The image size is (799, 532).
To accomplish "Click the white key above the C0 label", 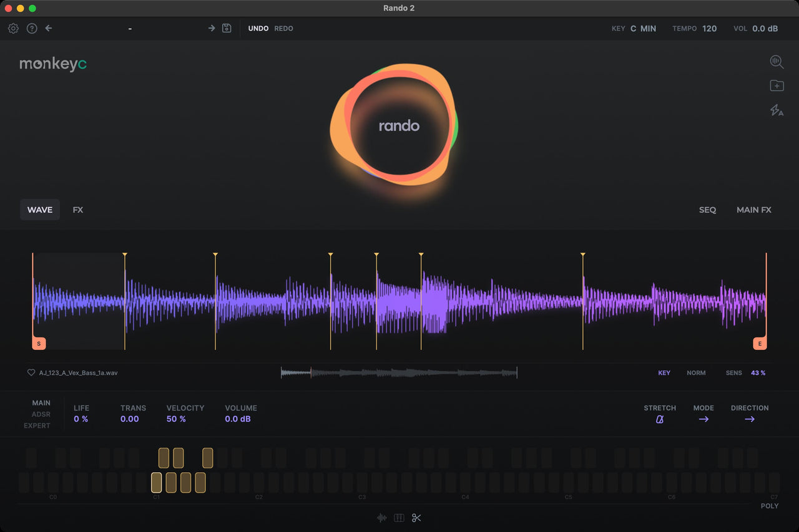I will (x=53, y=483).
